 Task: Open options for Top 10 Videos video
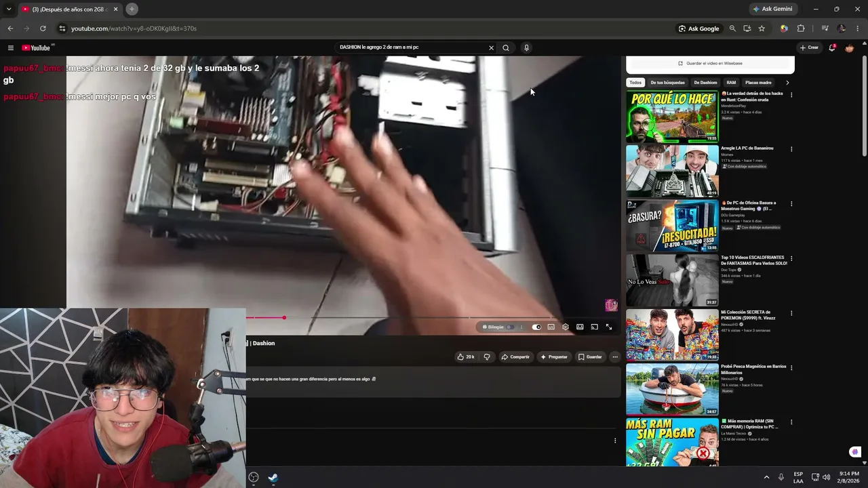(791, 259)
